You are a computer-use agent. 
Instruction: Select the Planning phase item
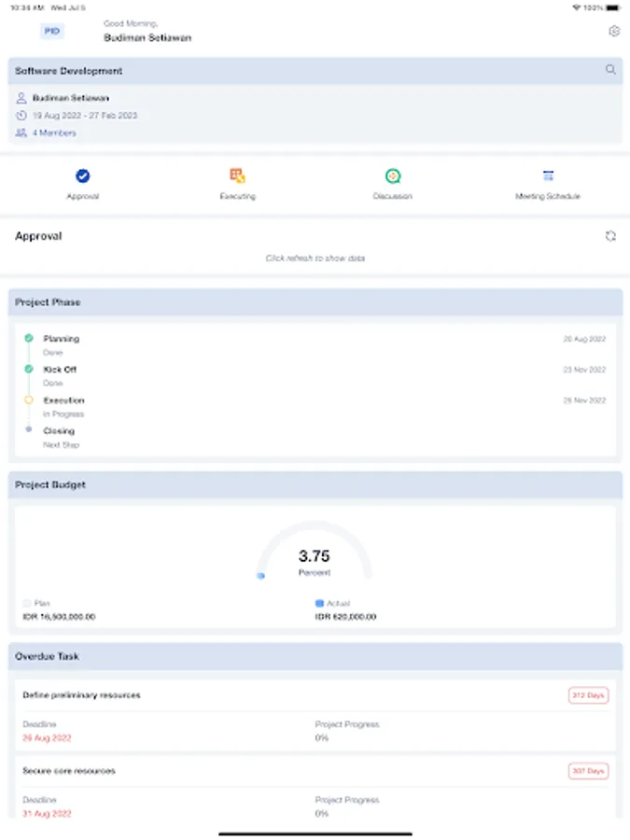62,339
